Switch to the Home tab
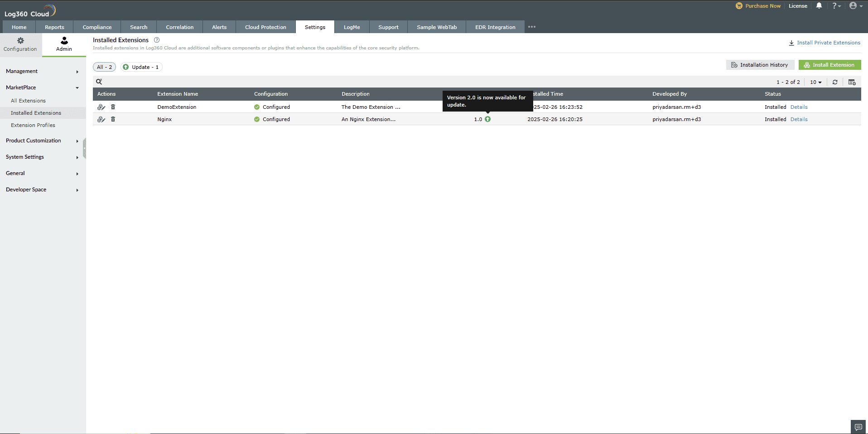 [19, 27]
